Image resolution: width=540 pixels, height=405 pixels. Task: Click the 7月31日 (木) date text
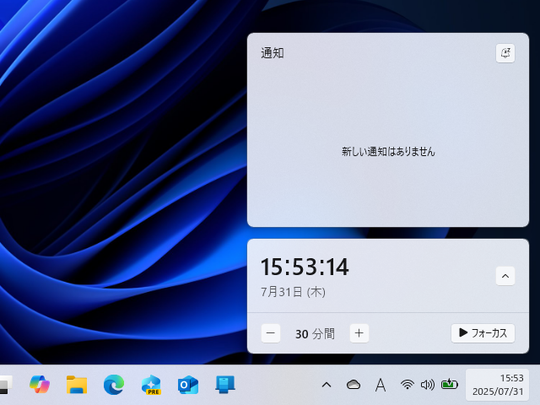pos(293,292)
